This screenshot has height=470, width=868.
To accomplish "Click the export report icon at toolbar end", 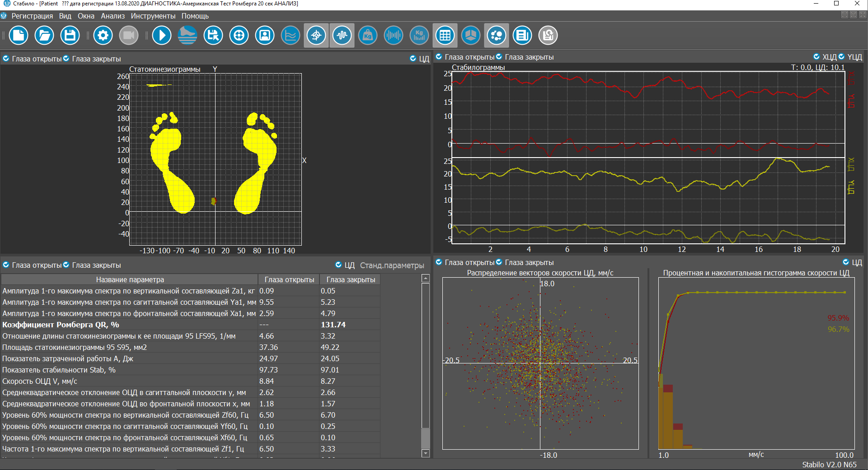I will (x=548, y=35).
